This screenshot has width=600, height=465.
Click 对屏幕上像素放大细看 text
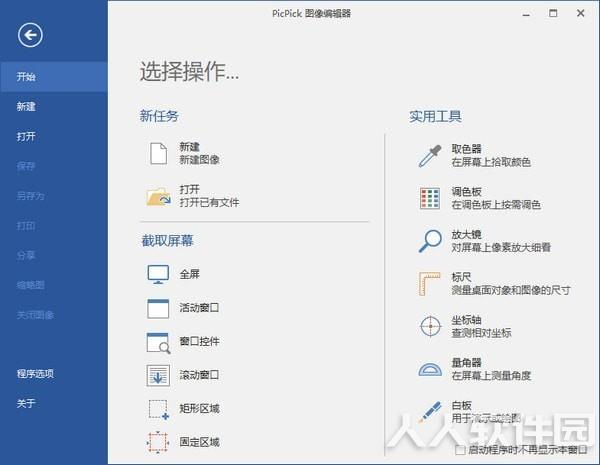(x=501, y=248)
